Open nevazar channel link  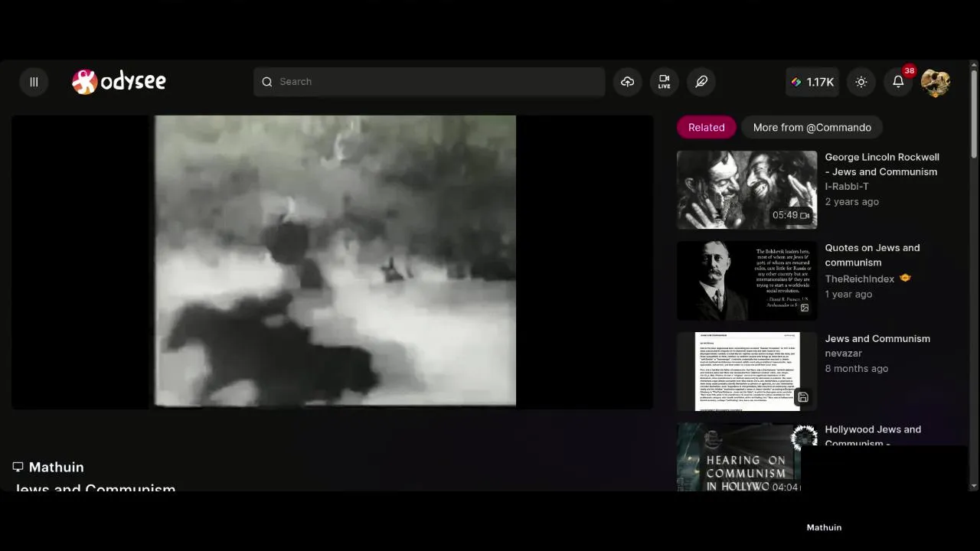click(x=843, y=354)
